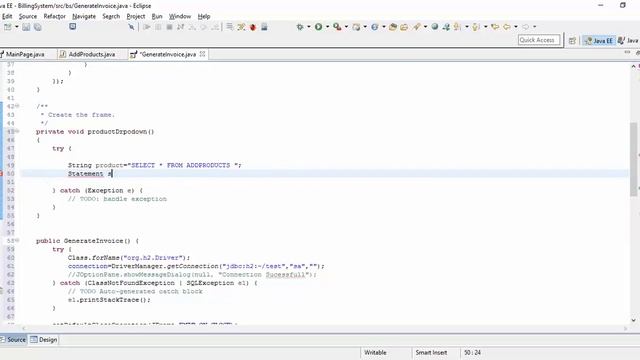Image resolution: width=640 pixels, height=360 pixels.
Task: Click the blue globe New Web icon
Action: coord(375,27)
